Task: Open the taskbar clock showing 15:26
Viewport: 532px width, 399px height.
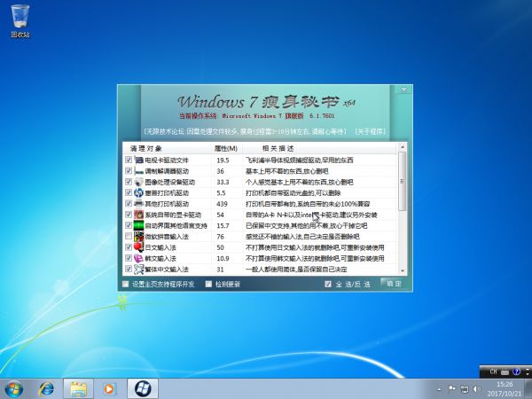Action: click(505, 389)
